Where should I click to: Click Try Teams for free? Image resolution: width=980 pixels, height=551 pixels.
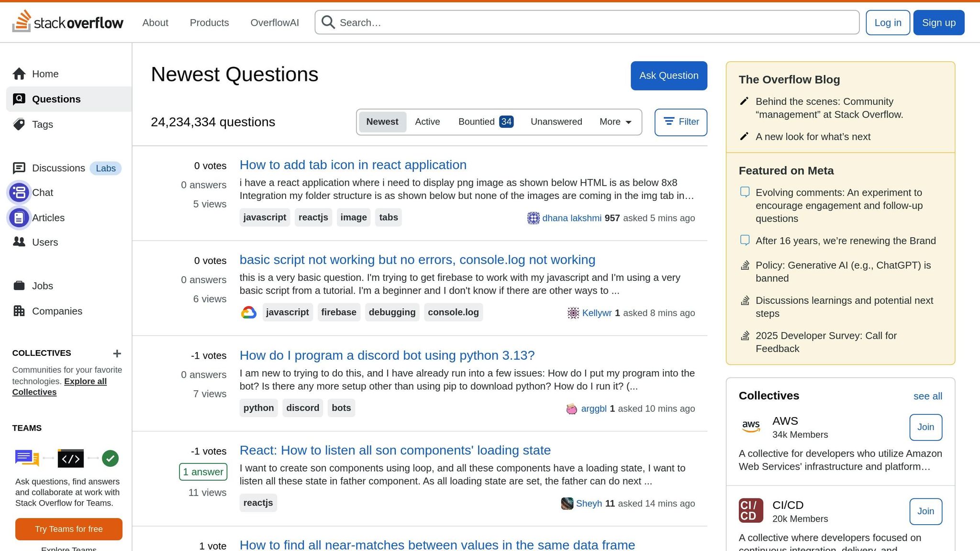68,529
